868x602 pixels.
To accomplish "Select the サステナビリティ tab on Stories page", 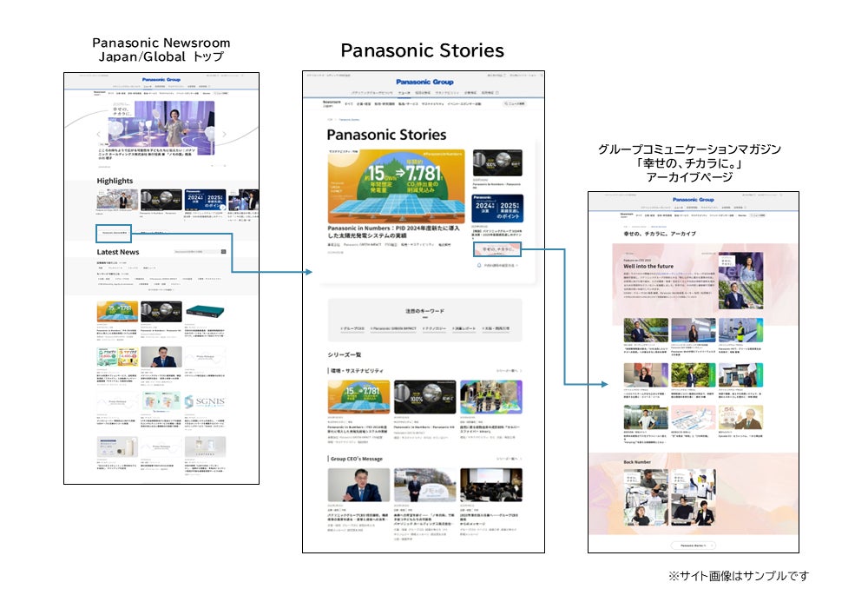I will 433,103.
